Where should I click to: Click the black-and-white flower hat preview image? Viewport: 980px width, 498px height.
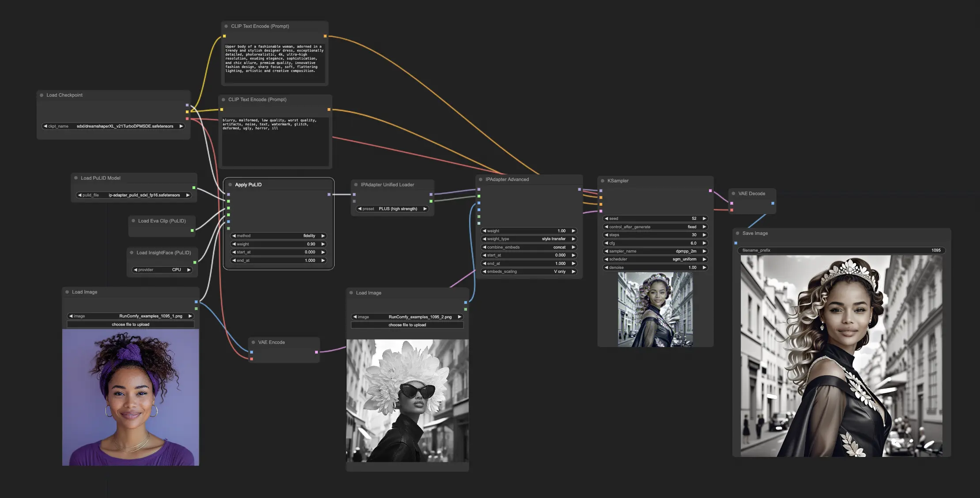[407, 401]
